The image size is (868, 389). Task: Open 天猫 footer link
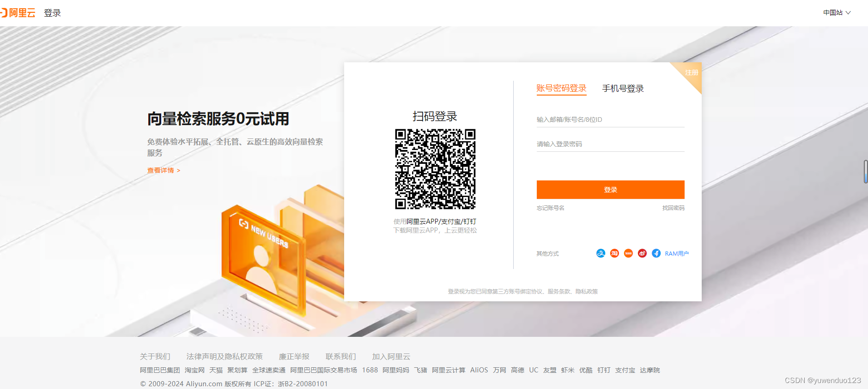coord(216,370)
